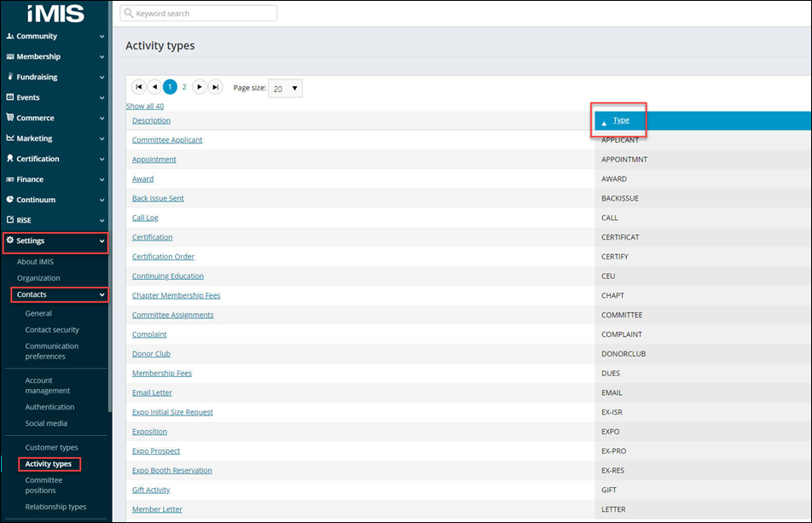This screenshot has height=523, width=812.
Task: Go to page 2 of results
Action: point(184,87)
